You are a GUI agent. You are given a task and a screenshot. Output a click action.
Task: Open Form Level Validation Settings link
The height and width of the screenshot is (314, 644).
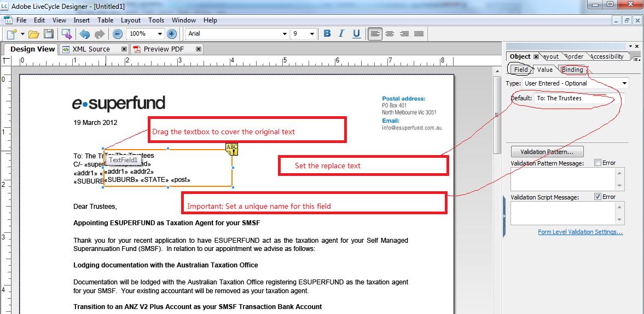(580, 232)
